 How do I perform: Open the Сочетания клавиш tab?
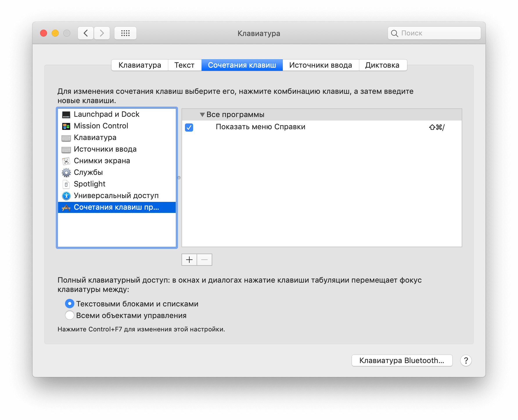coord(242,65)
